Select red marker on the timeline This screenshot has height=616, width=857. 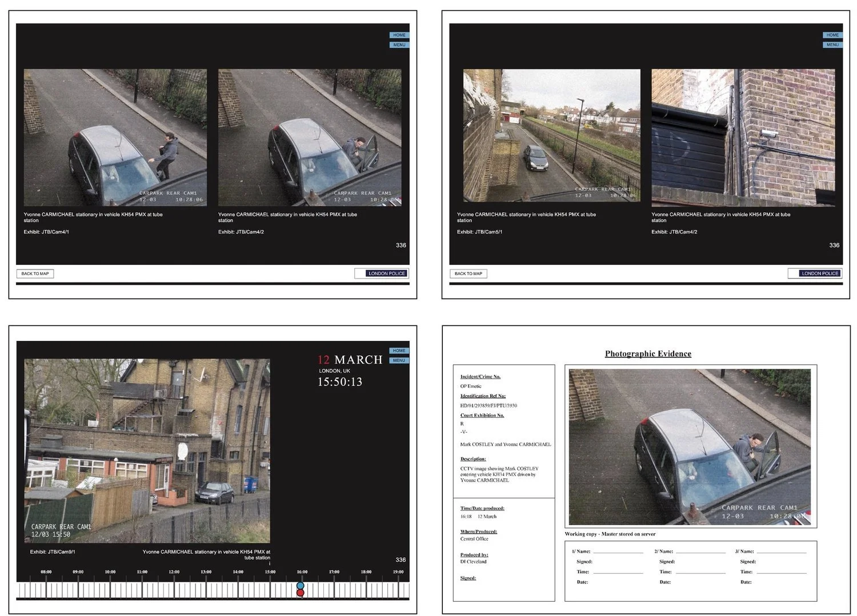[x=301, y=593]
